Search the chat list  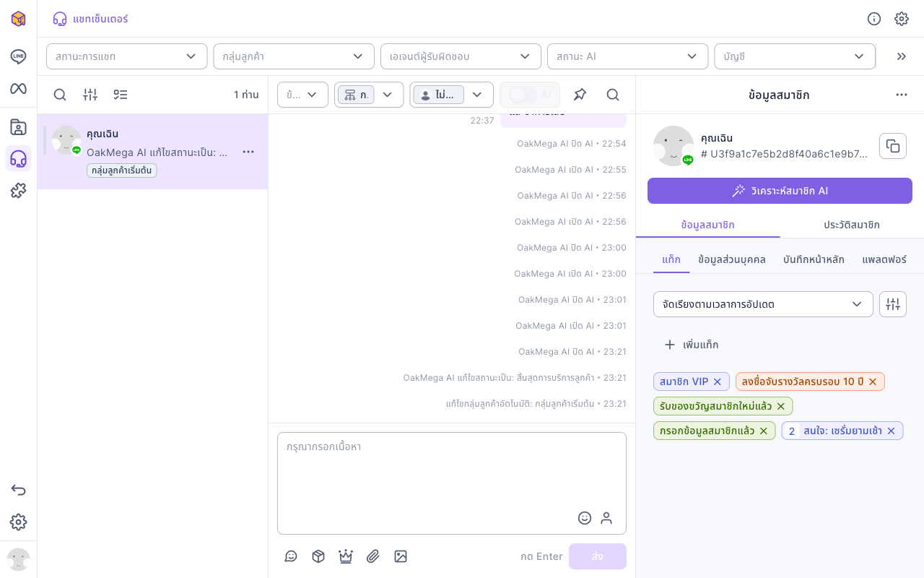[x=60, y=95]
